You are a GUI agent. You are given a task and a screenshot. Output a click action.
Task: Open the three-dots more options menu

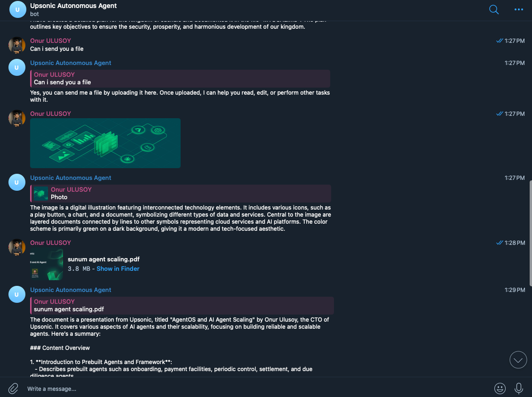tap(518, 9)
